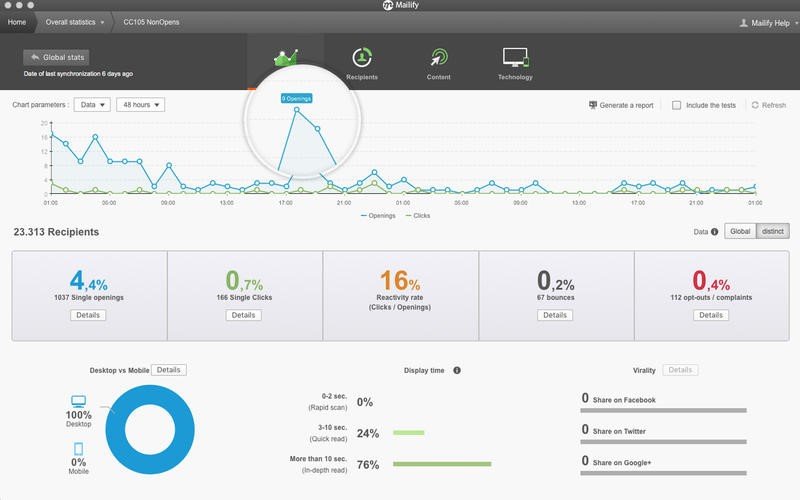800x500 pixels.
Task: Open the Content statistics icon
Action: pyautogui.click(x=438, y=57)
